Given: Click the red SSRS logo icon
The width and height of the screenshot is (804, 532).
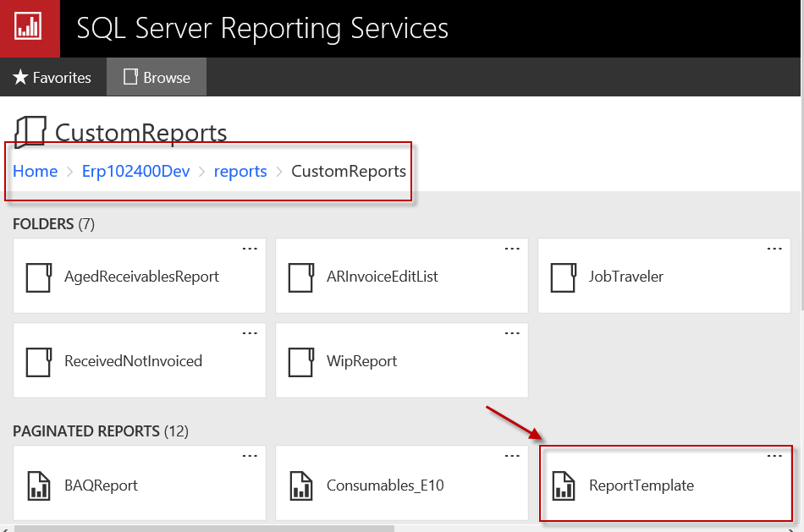Looking at the screenshot, I should [x=30, y=28].
